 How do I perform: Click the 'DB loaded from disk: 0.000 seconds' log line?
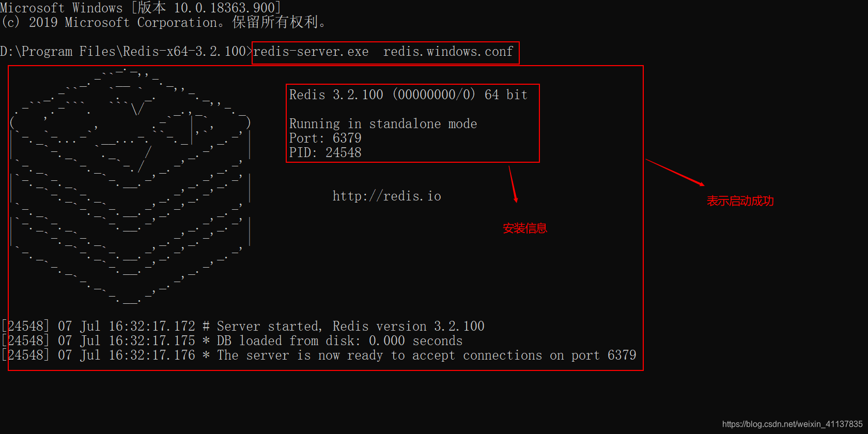click(232, 340)
